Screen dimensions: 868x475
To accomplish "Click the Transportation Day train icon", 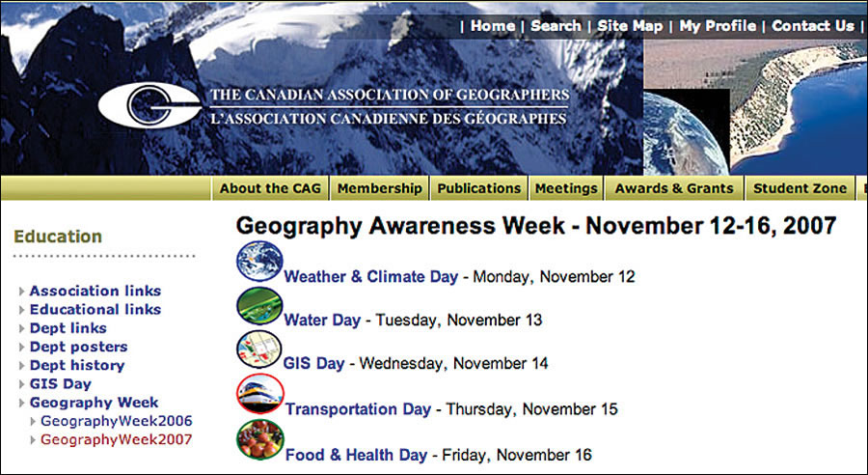I will pos(260,394).
